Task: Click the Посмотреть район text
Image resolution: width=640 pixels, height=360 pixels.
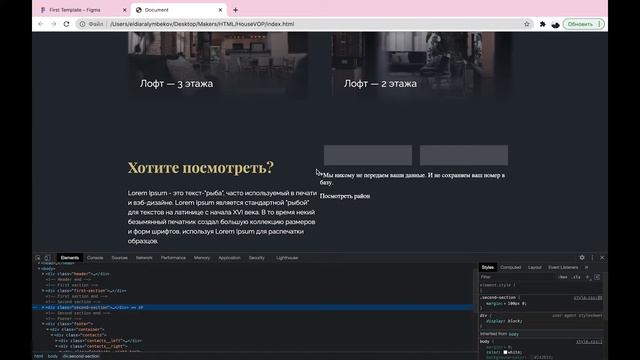Action: [345, 196]
